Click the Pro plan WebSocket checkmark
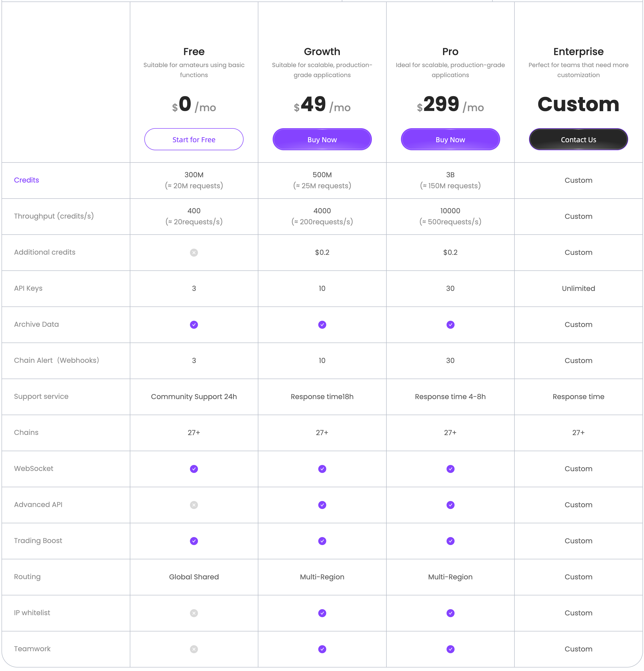 [451, 469]
